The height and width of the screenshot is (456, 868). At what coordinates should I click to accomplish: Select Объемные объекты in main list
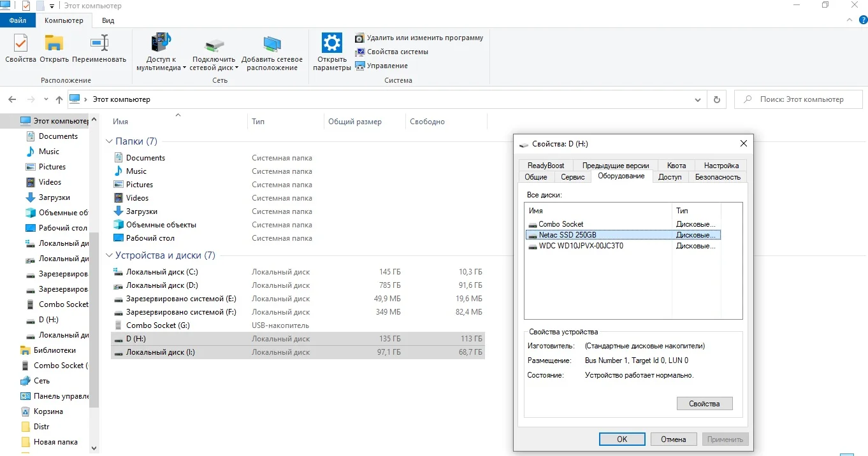click(x=161, y=225)
